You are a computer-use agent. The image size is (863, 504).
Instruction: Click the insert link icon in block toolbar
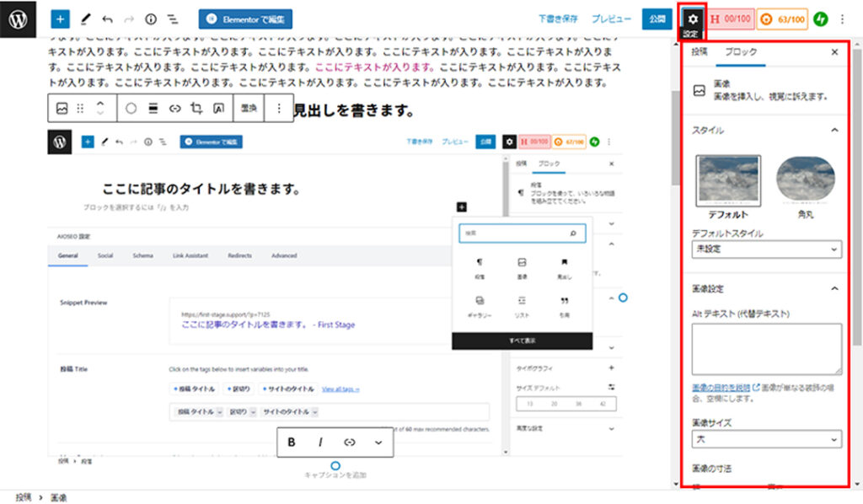click(x=175, y=109)
